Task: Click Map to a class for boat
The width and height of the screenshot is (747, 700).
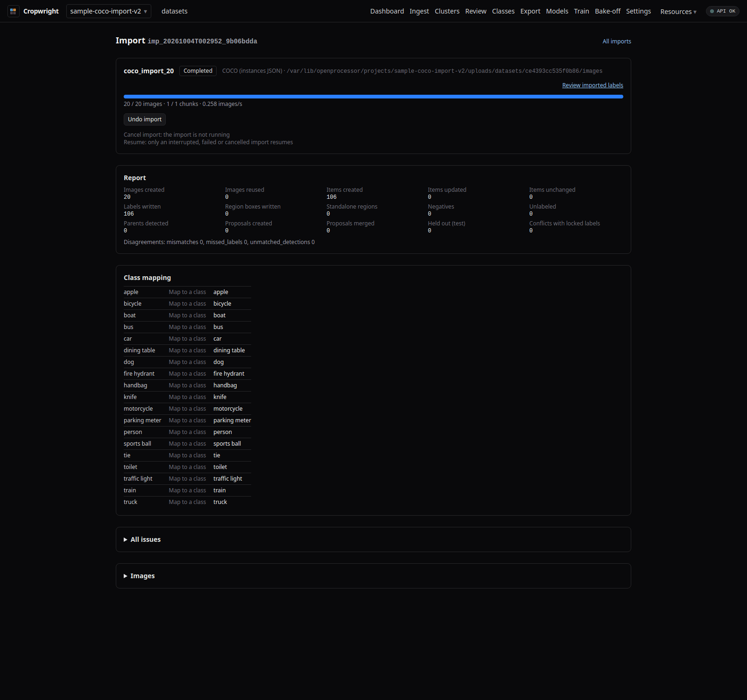Action: [x=187, y=315]
